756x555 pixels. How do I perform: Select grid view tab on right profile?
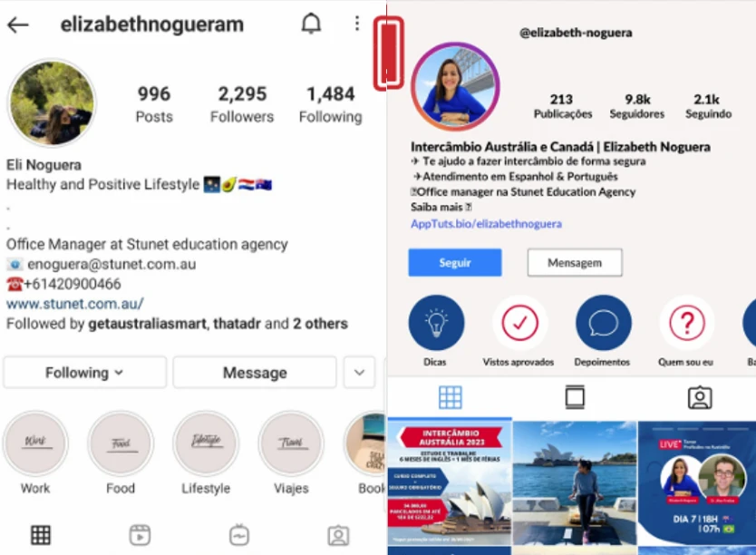(451, 397)
